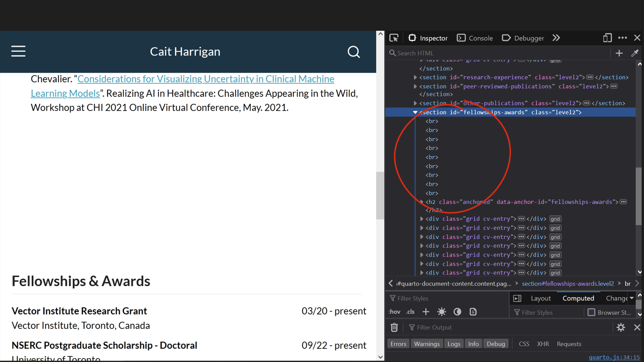644x362 pixels.
Task: Grab a color with the eyedropper
Action: (x=635, y=53)
